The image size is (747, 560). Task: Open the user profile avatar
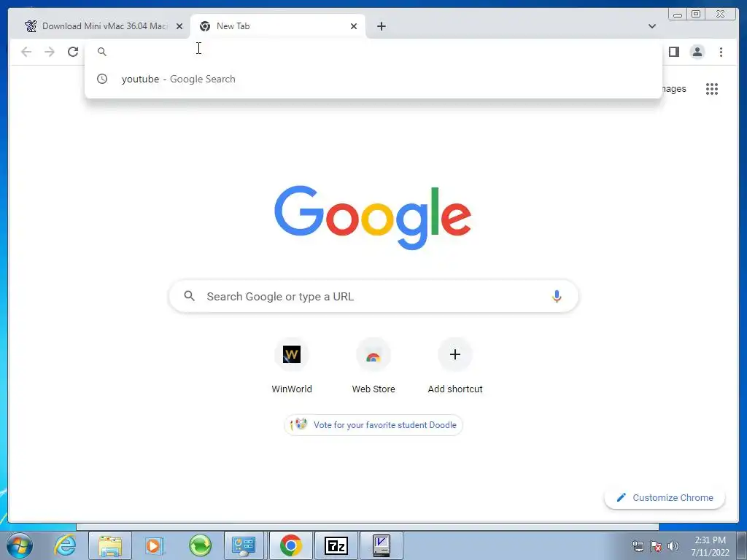pos(697,52)
